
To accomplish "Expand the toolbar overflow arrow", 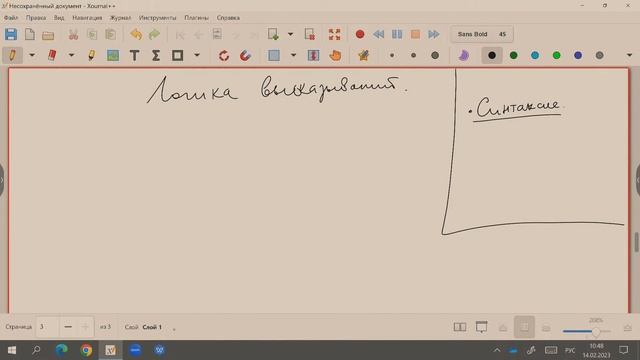I will click(629, 55).
